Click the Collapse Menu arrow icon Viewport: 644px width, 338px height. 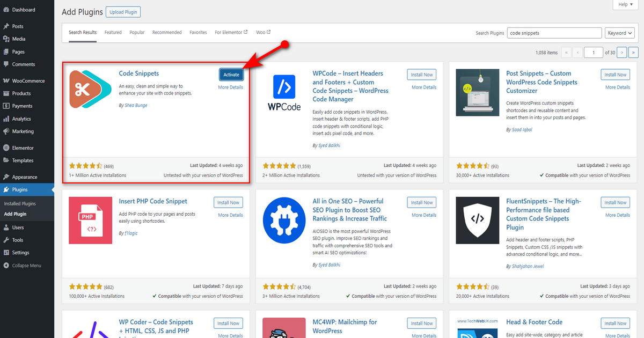(6, 266)
